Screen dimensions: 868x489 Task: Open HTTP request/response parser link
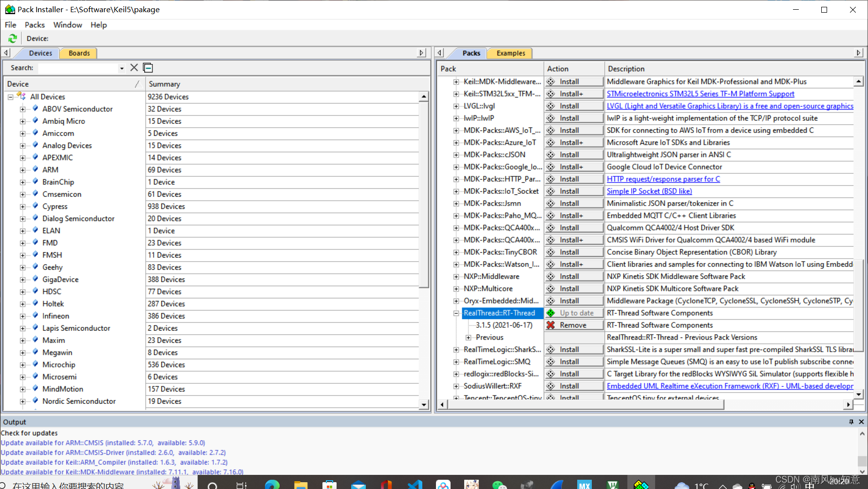pyautogui.click(x=663, y=179)
